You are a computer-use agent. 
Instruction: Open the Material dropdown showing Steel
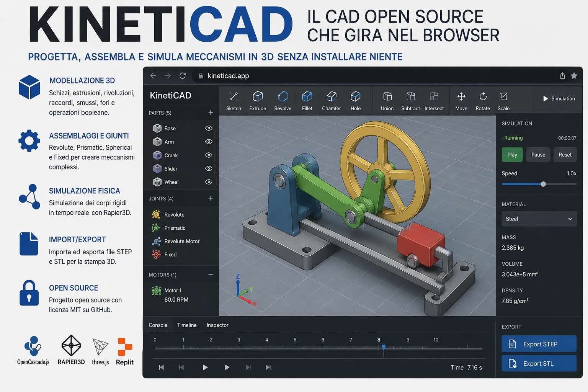point(539,219)
